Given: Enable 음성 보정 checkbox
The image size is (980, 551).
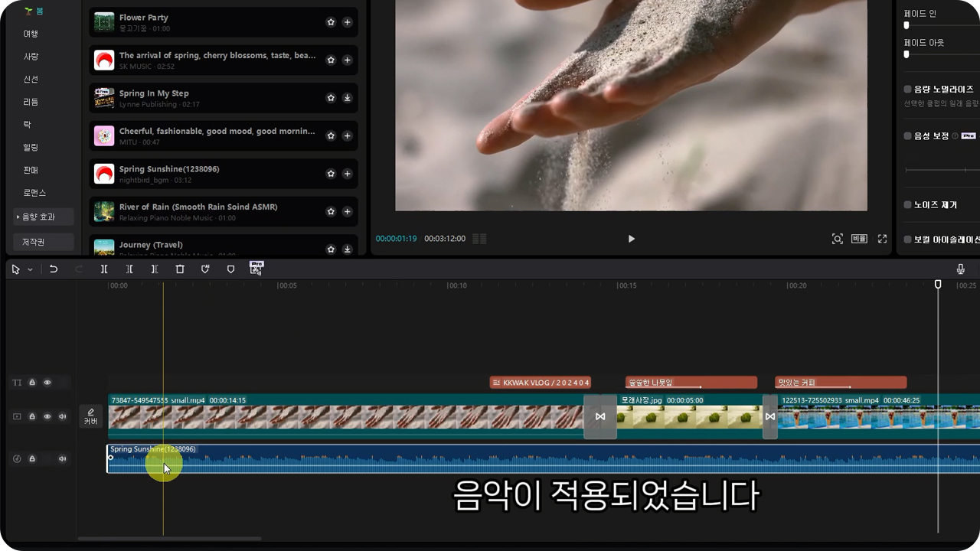Looking at the screenshot, I should [908, 135].
